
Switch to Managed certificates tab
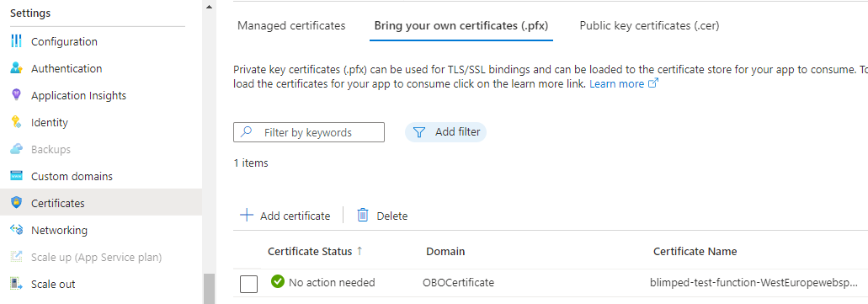coord(291,25)
